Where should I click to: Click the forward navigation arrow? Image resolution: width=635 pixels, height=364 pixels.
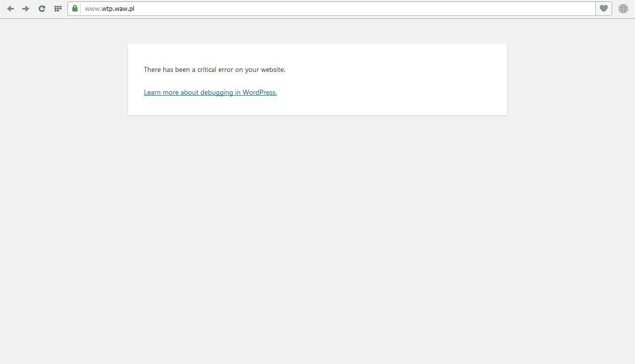[x=26, y=8]
